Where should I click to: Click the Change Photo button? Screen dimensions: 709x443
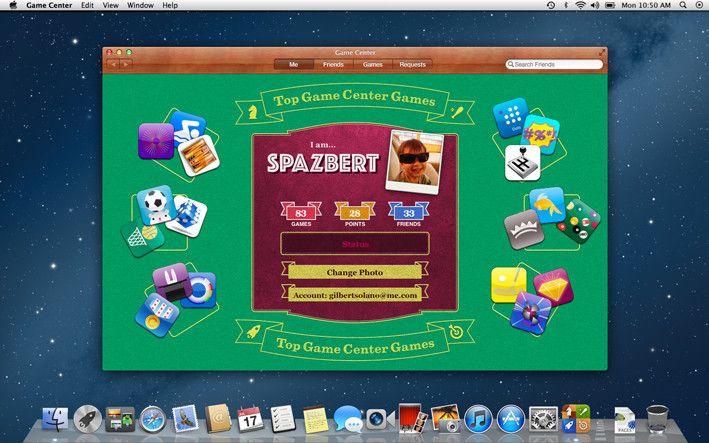[x=355, y=272]
